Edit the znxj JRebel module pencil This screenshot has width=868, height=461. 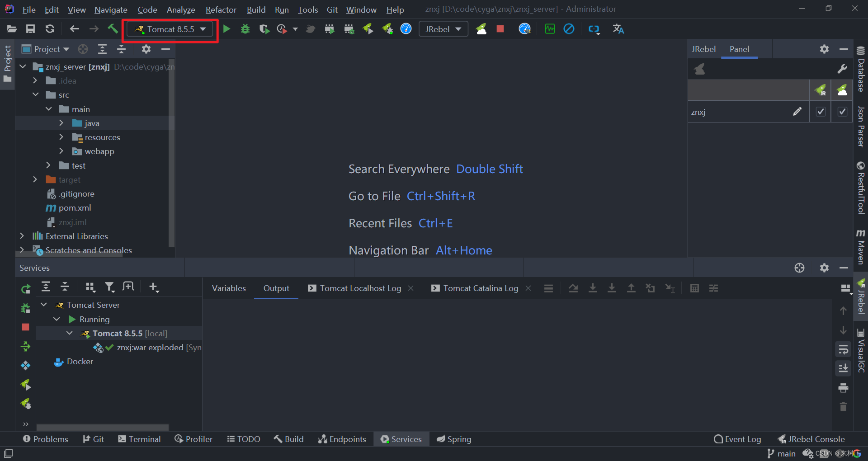point(797,112)
